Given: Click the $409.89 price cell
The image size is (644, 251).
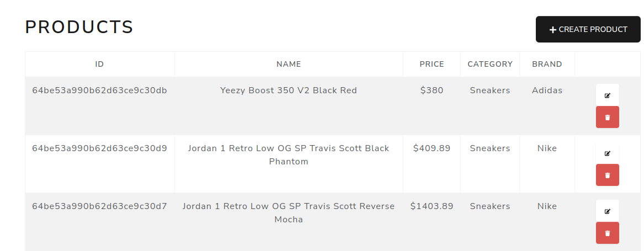Looking at the screenshot, I should tap(432, 148).
